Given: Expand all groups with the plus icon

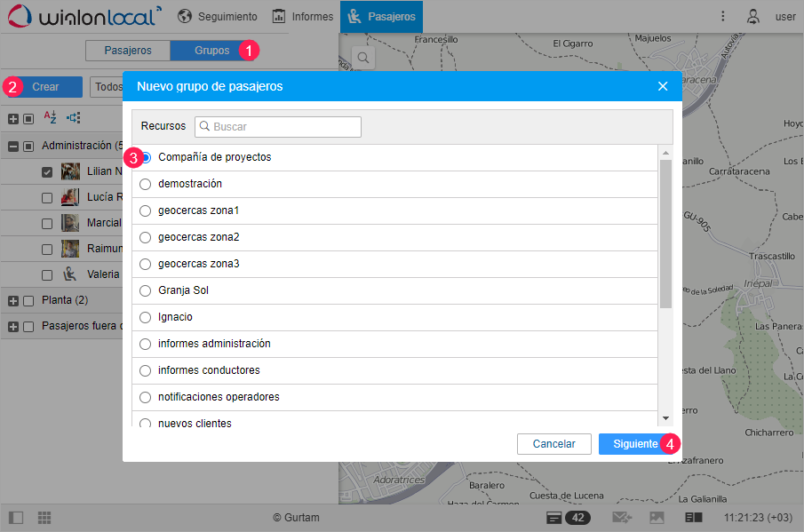Looking at the screenshot, I should point(13,119).
